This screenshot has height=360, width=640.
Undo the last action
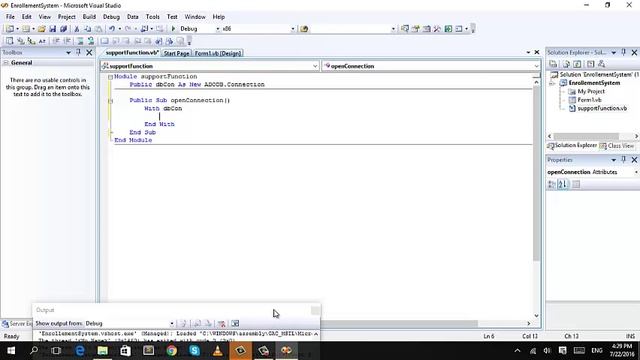tap(111, 29)
